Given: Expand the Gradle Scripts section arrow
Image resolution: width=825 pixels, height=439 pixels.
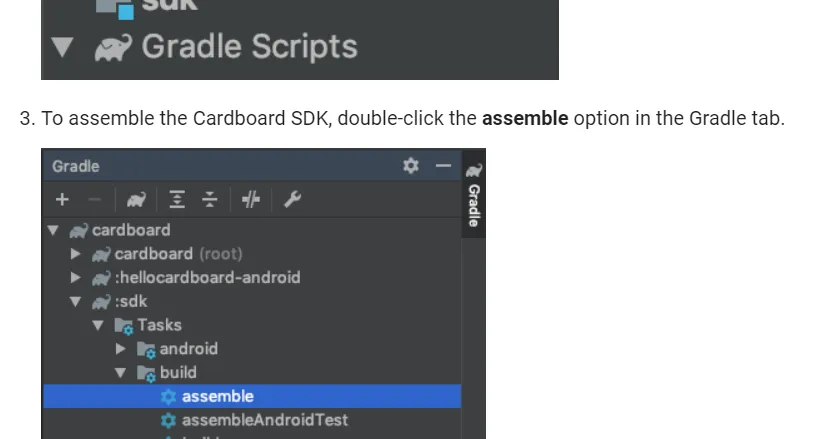Looking at the screenshot, I should pos(65,47).
